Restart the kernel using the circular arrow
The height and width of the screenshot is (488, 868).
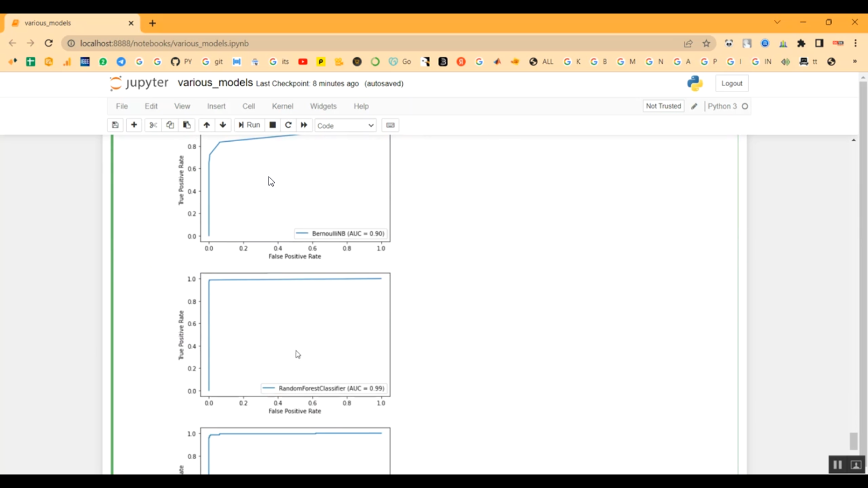pos(288,125)
